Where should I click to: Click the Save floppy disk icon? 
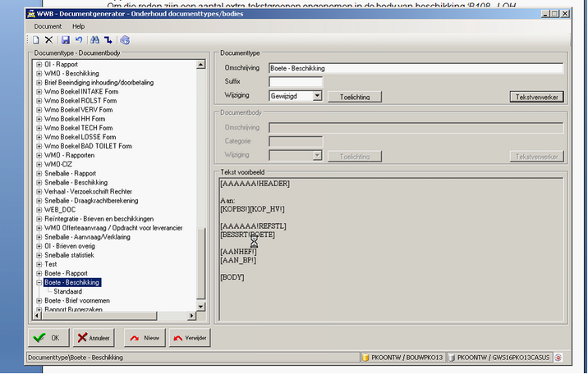pos(66,40)
